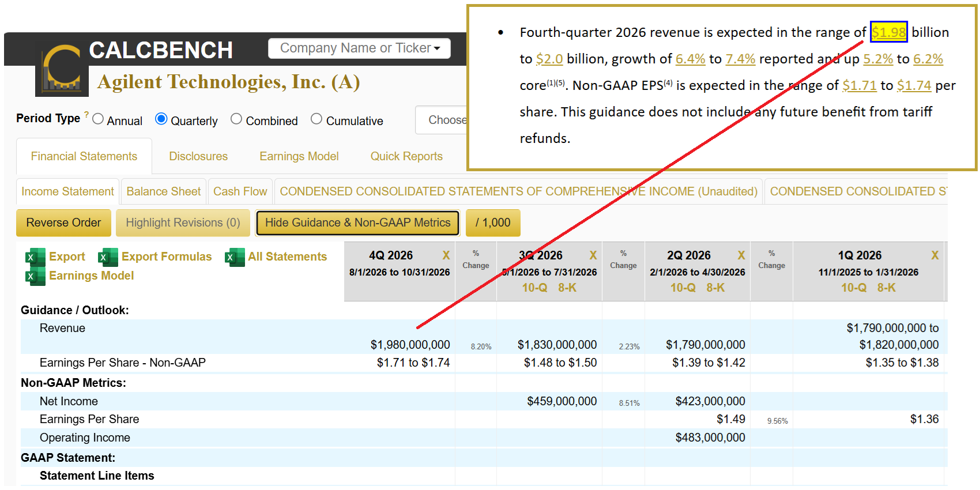Select the Annual period type
Viewport: 980px width, 490px height.
pyautogui.click(x=98, y=119)
